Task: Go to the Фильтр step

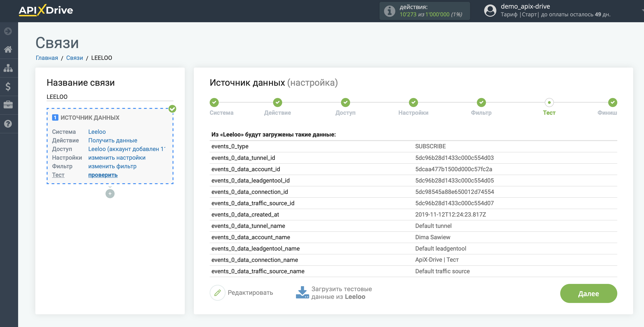Action: (481, 102)
